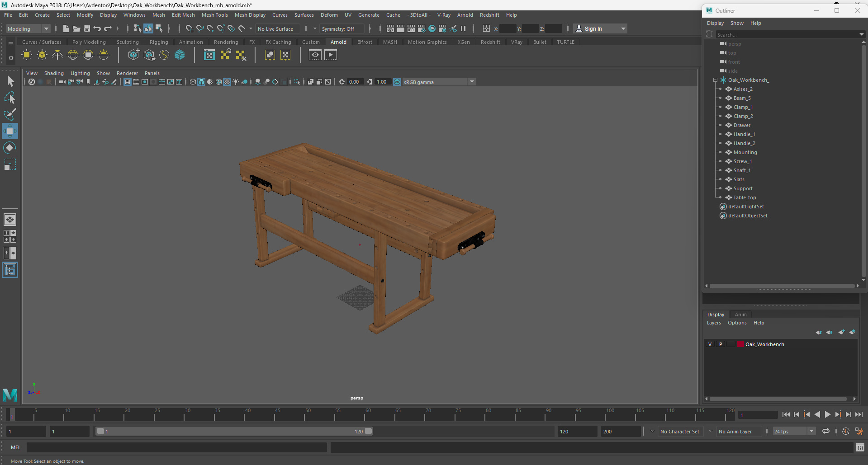Go to start of playback range
Viewport: 868px width, 465px height.
[786, 414]
